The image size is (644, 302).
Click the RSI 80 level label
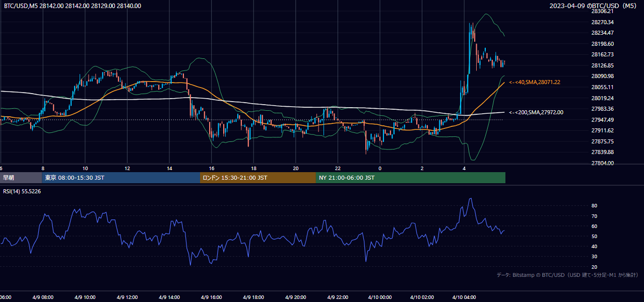(594, 206)
